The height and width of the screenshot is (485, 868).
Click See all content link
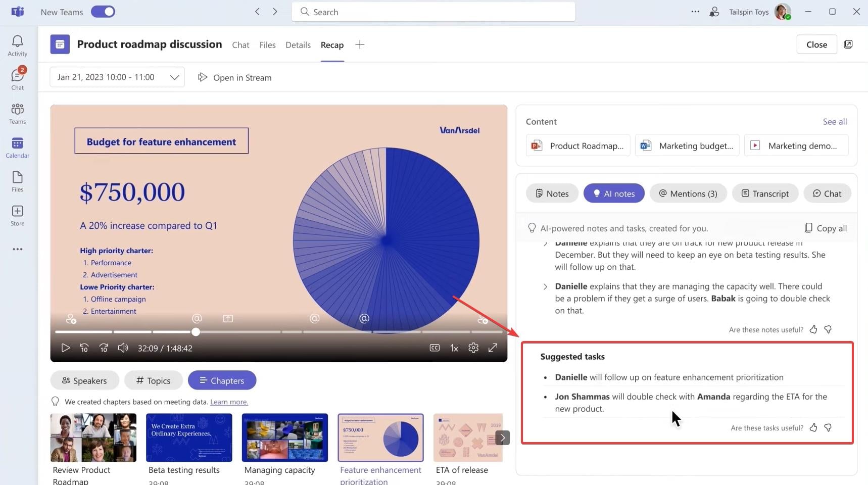[x=835, y=122]
